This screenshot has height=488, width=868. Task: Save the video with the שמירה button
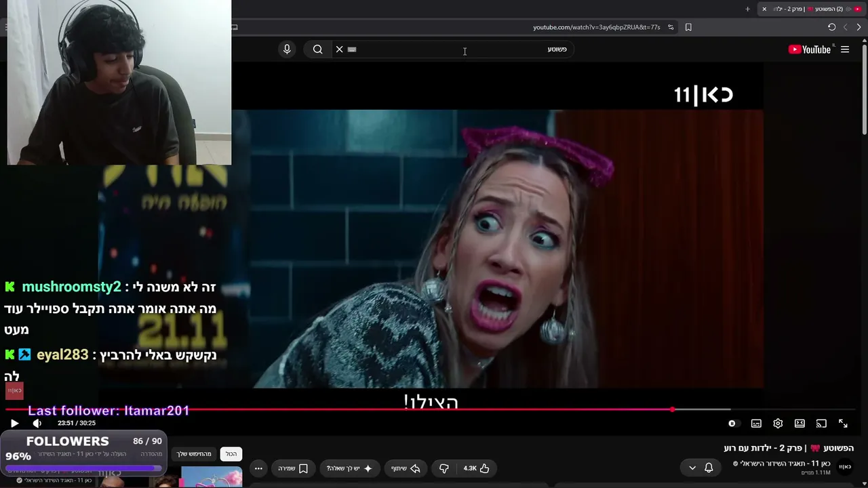tap(293, 468)
